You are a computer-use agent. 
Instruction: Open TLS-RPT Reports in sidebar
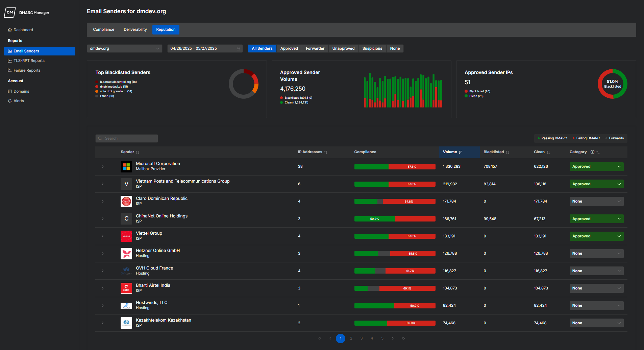29,61
